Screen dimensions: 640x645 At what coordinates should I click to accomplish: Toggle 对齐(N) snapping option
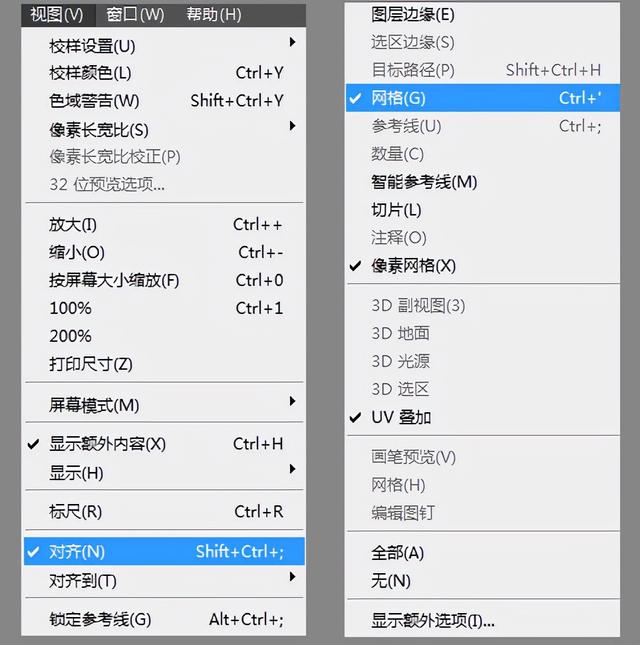164,551
